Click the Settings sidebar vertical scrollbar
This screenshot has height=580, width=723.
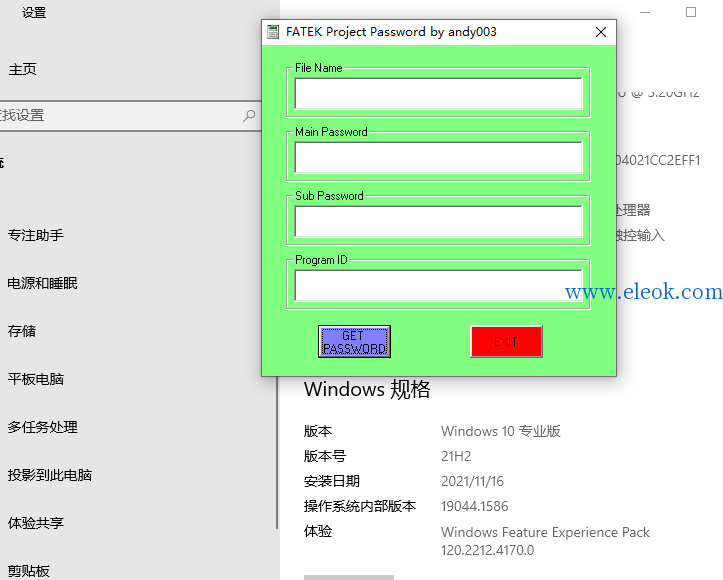277,452
